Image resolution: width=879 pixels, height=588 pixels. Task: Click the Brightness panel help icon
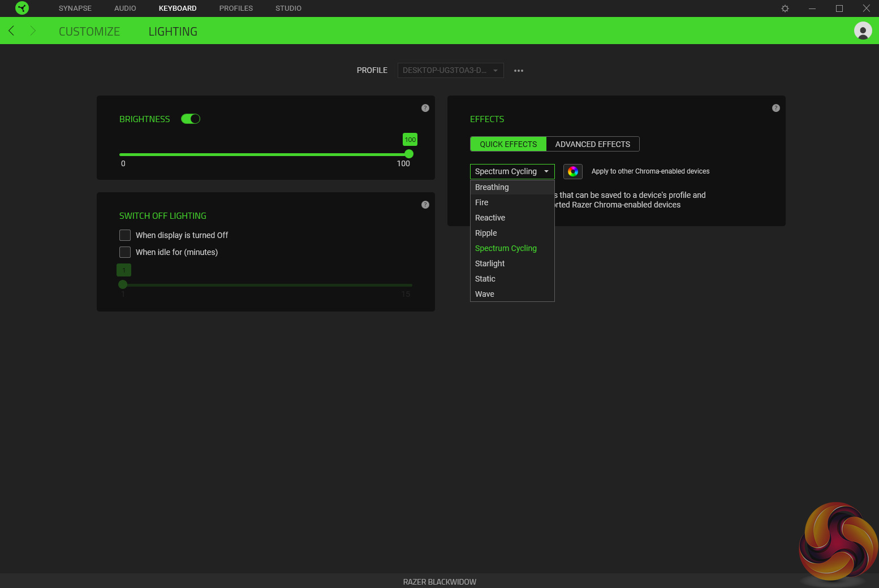pyautogui.click(x=425, y=108)
